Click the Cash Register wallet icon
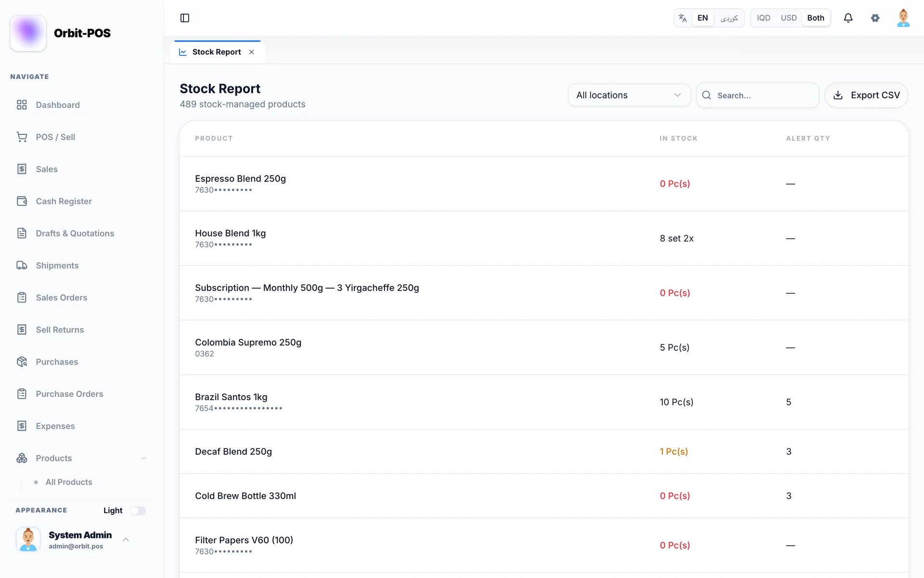Viewport: 924px width, 578px height. pos(22,201)
